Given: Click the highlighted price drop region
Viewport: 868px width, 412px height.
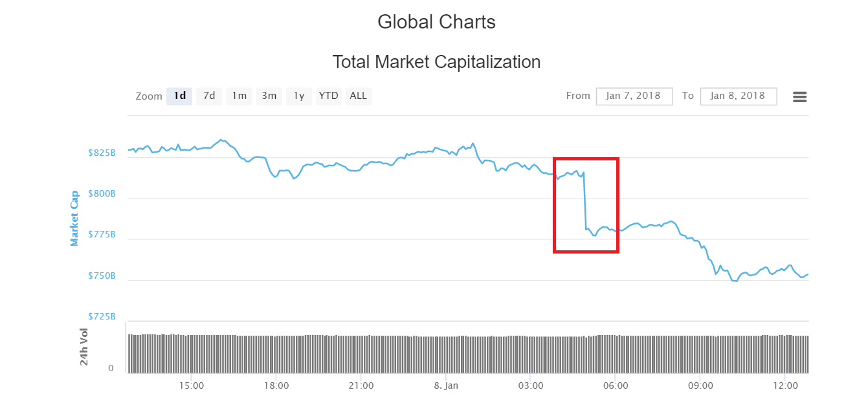Looking at the screenshot, I should (586, 204).
